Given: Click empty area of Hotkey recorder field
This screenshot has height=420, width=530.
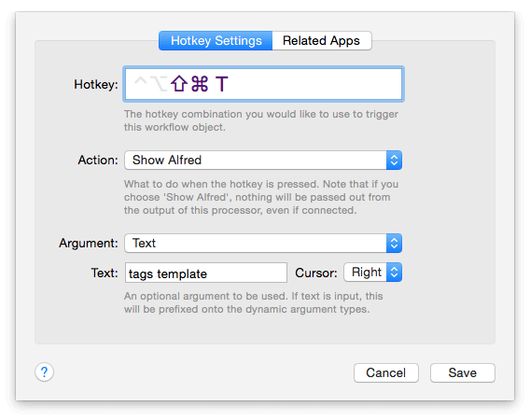Looking at the screenshot, I should (314, 84).
